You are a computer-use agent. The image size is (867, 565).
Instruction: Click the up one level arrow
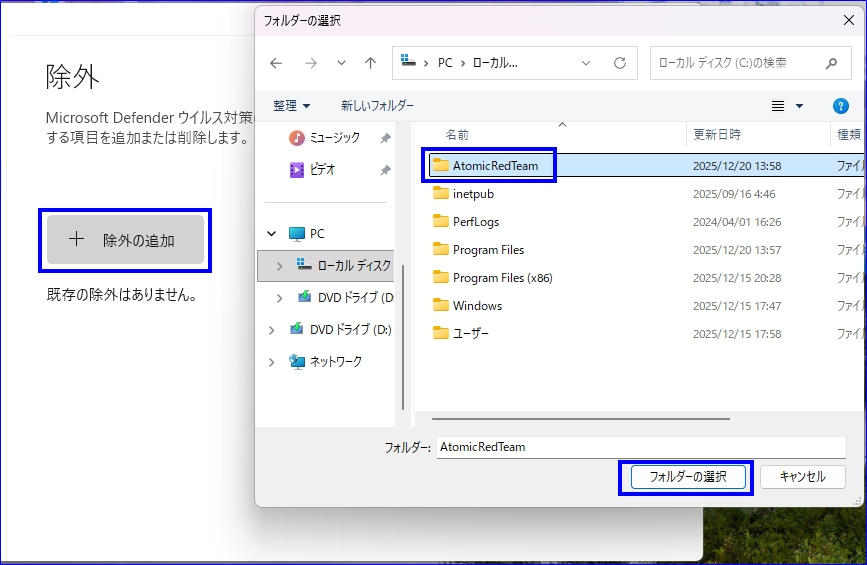point(370,63)
